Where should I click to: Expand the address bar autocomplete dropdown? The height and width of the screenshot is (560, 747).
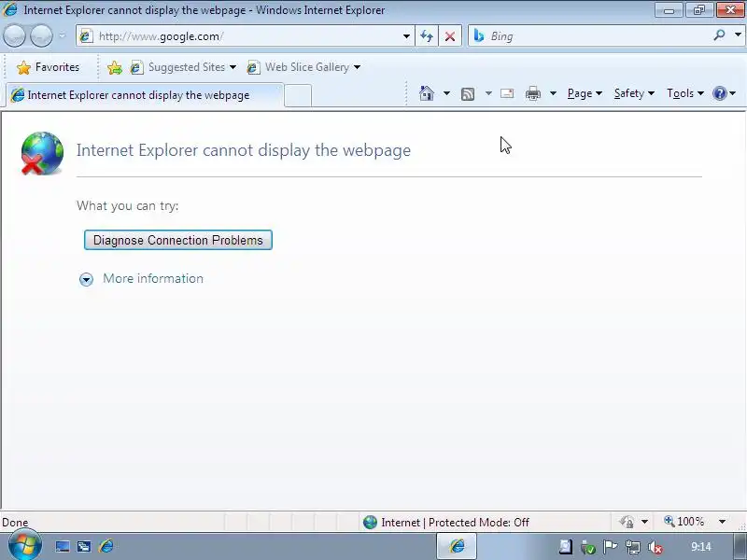click(406, 36)
